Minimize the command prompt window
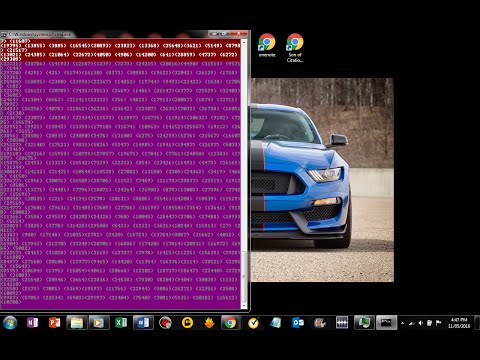The height and width of the screenshot is (360, 480). click(x=214, y=34)
